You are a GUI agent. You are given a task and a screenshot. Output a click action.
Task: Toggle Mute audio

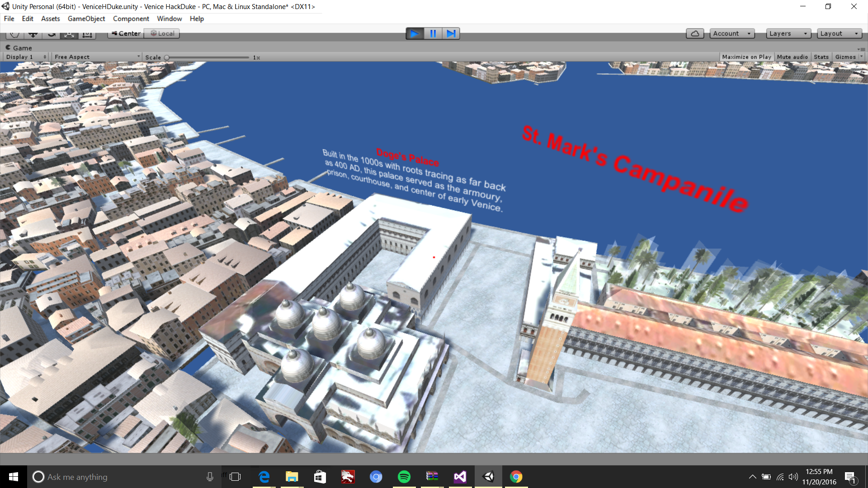792,57
